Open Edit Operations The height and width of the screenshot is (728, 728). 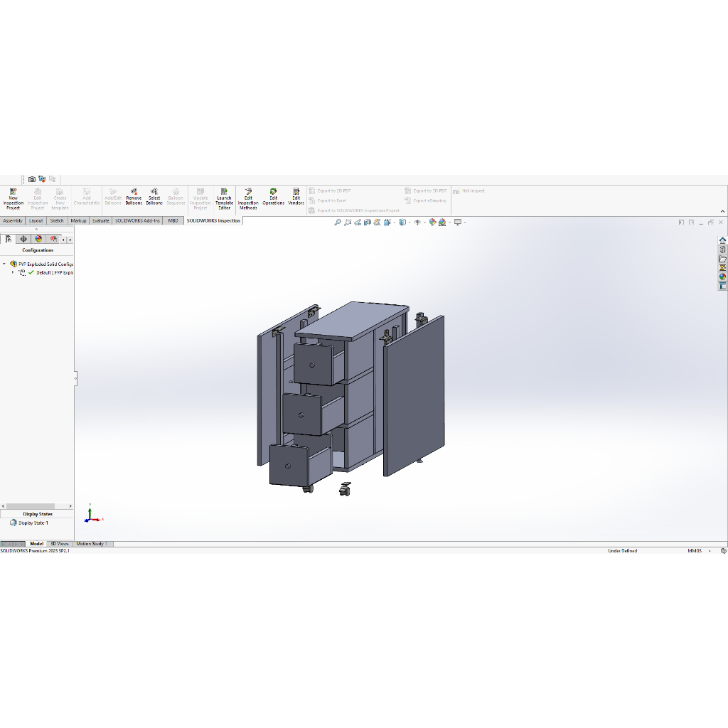click(x=273, y=197)
